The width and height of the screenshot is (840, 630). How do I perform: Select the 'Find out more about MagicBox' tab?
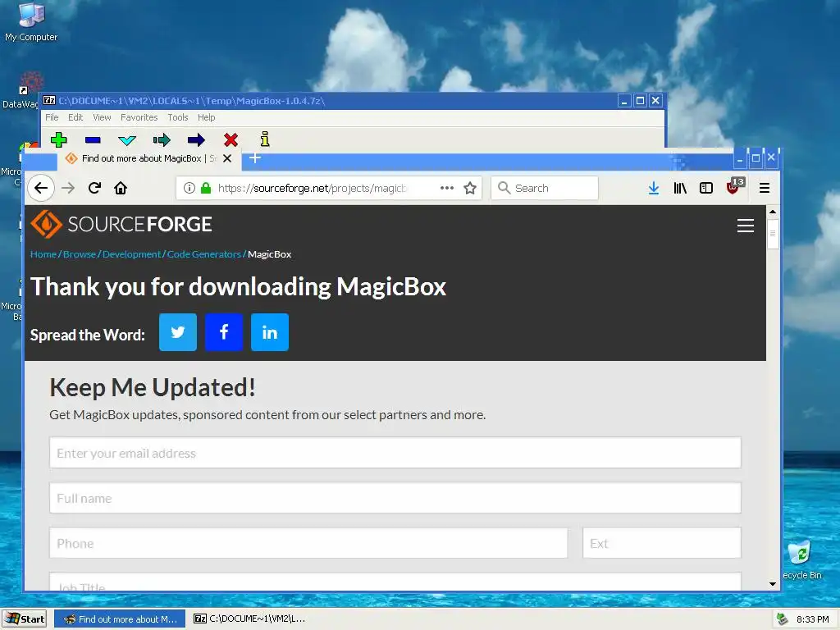149,158
